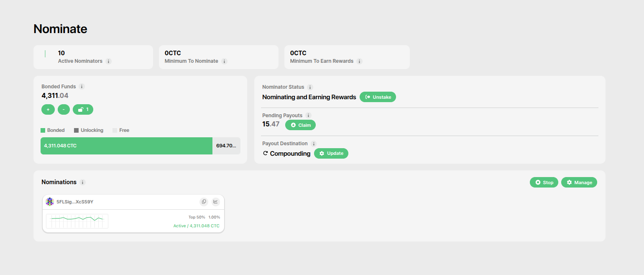Stop nominations with the Stop button

point(544,182)
